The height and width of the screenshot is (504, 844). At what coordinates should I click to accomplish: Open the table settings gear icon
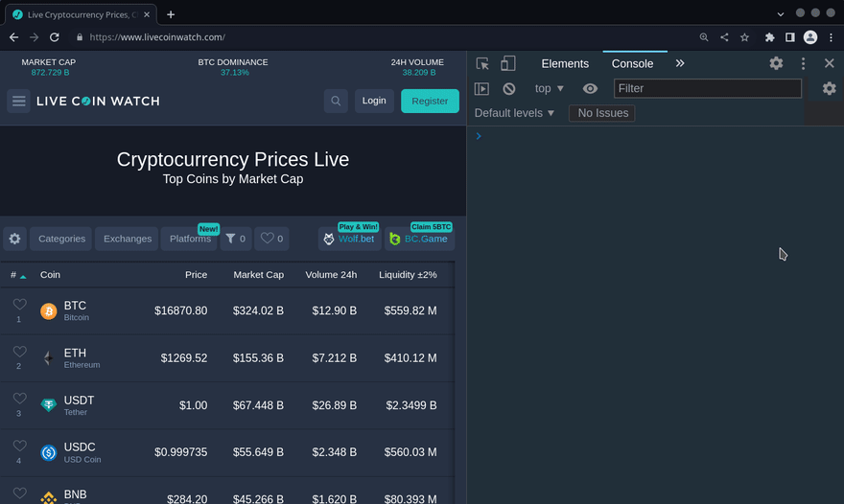15,239
